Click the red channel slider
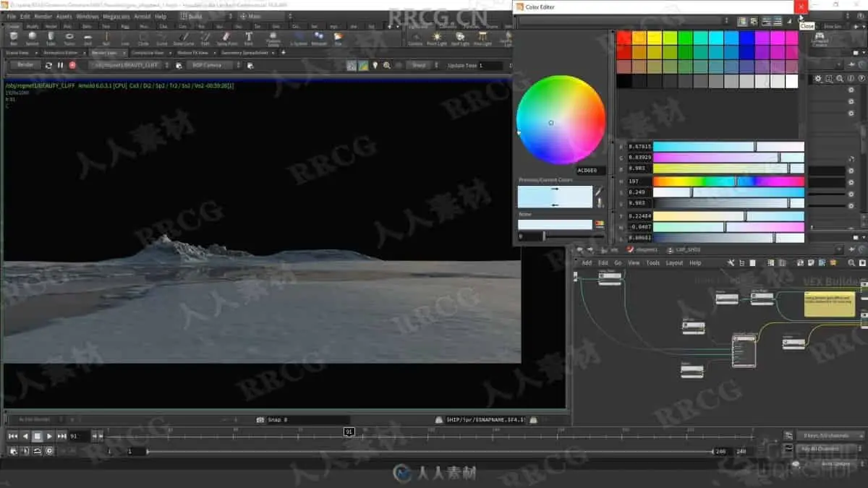 728,147
